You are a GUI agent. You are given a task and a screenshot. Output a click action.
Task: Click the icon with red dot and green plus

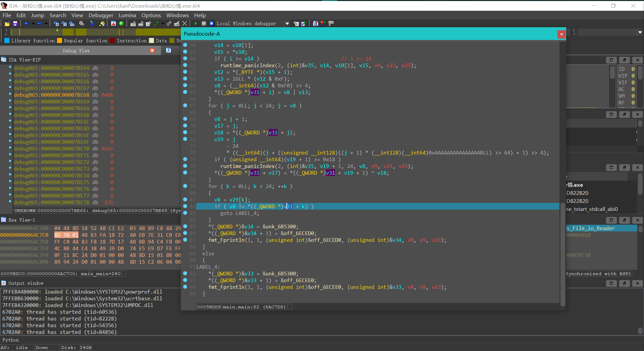[323, 24]
